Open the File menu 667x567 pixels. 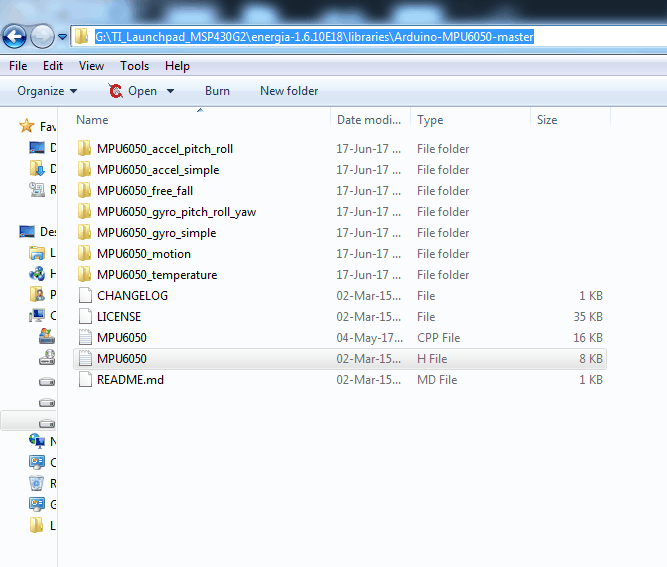pos(18,66)
